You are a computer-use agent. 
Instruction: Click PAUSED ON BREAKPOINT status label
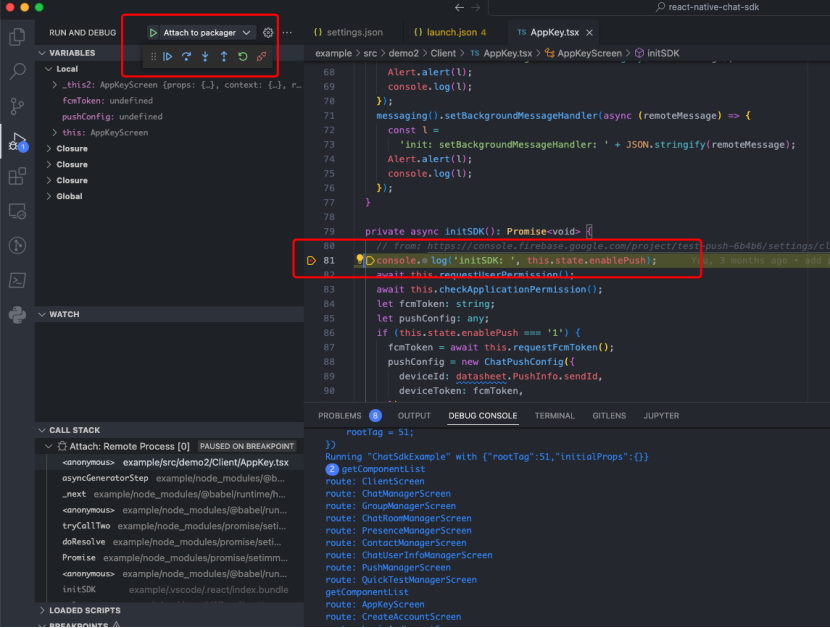pyautogui.click(x=247, y=446)
